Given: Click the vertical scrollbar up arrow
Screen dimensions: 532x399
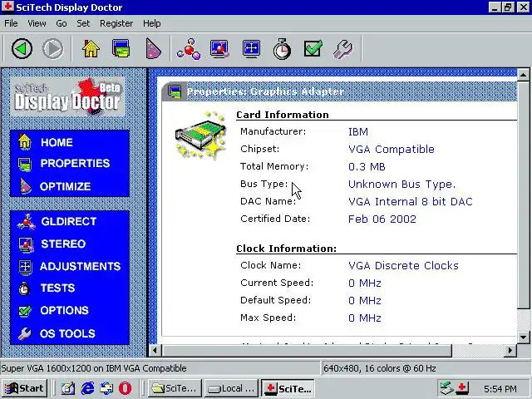Looking at the screenshot, I should pos(523,75).
